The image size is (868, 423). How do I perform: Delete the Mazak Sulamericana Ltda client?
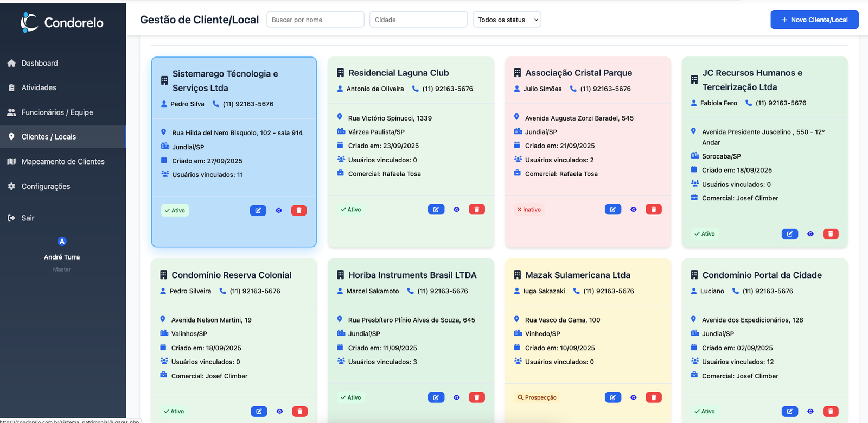[653, 397]
